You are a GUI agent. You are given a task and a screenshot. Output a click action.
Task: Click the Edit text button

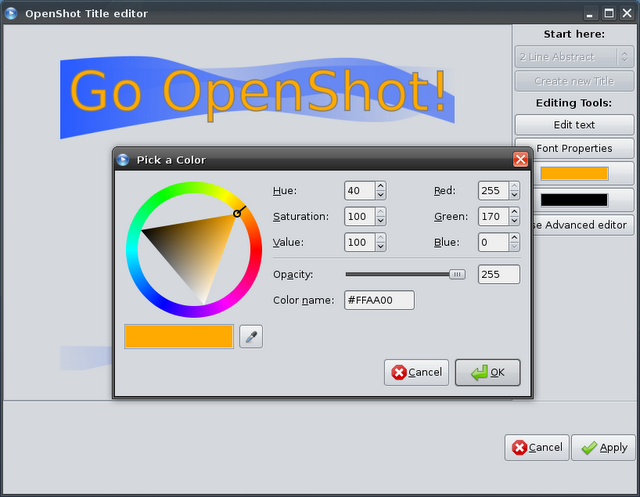click(574, 125)
